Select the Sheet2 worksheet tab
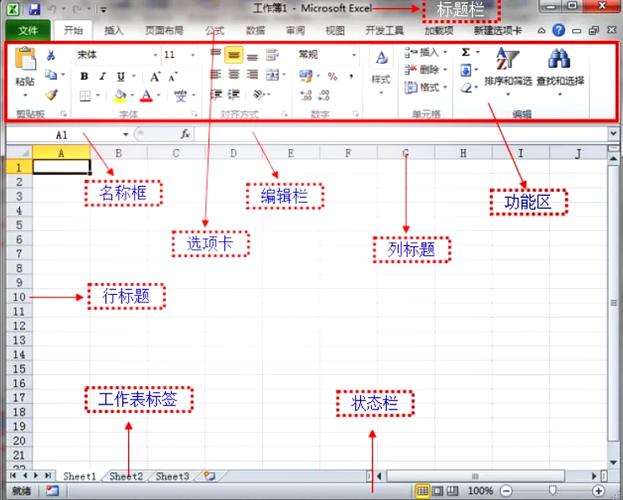Viewport: 623px width, 500px height. point(126,476)
